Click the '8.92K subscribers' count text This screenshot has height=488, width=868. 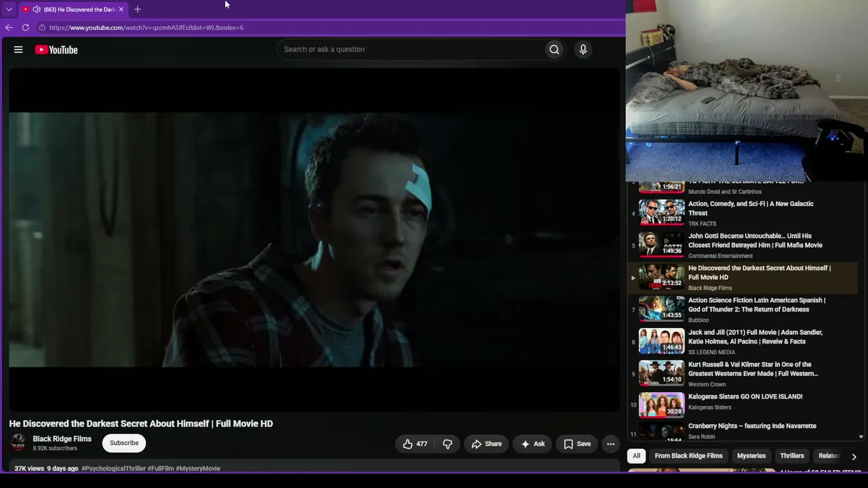pos(55,449)
